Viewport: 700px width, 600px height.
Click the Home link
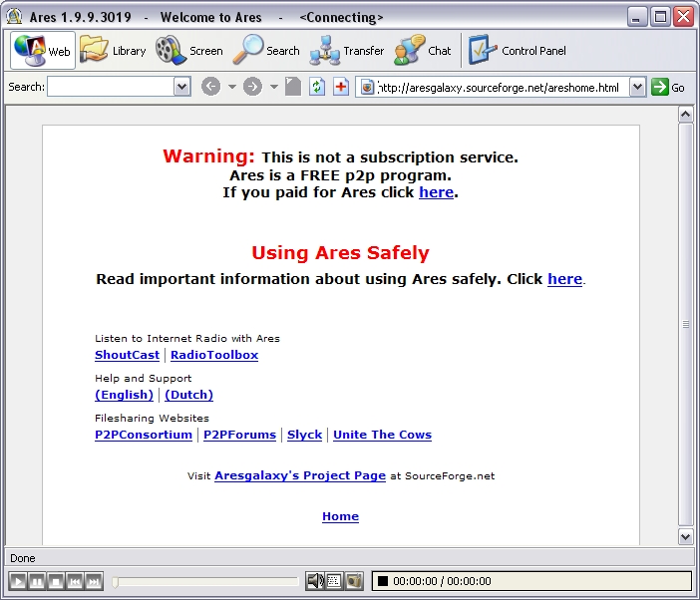tap(340, 516)
